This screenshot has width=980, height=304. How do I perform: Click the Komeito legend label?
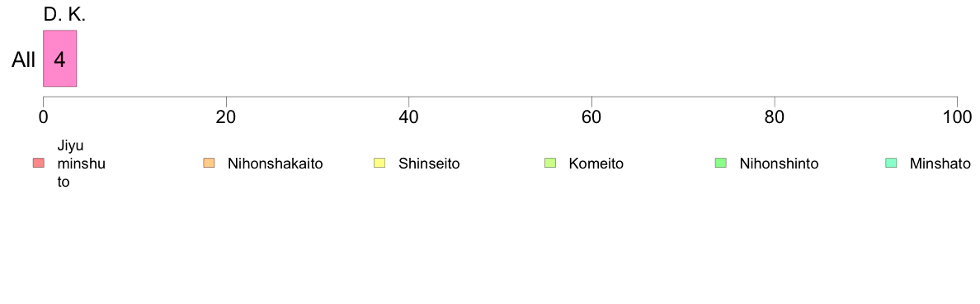pos(596,164)
